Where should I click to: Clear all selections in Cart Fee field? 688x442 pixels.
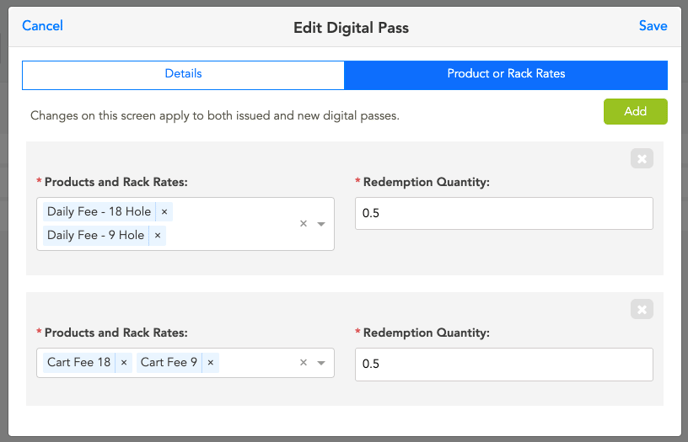303,363
